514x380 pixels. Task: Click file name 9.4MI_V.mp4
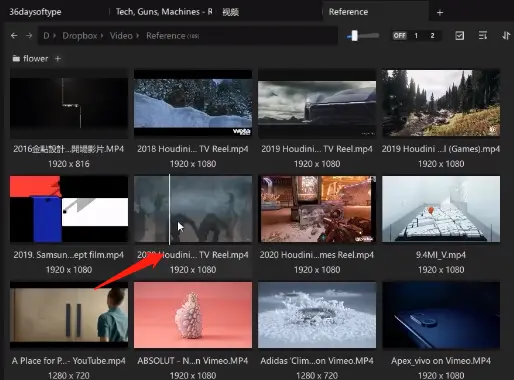[441, 255]
